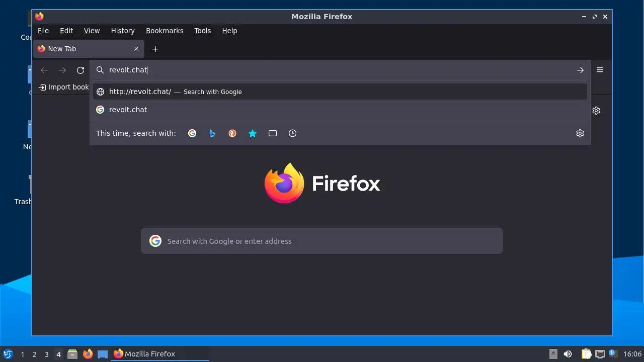The image size is (644, 362).
Task: Click the magnifier icon in the address bar
Action: coord(100,70)
